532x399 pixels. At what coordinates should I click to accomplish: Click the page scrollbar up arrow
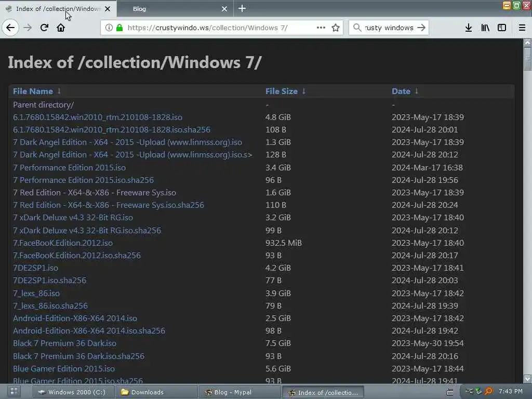point(527,43)
